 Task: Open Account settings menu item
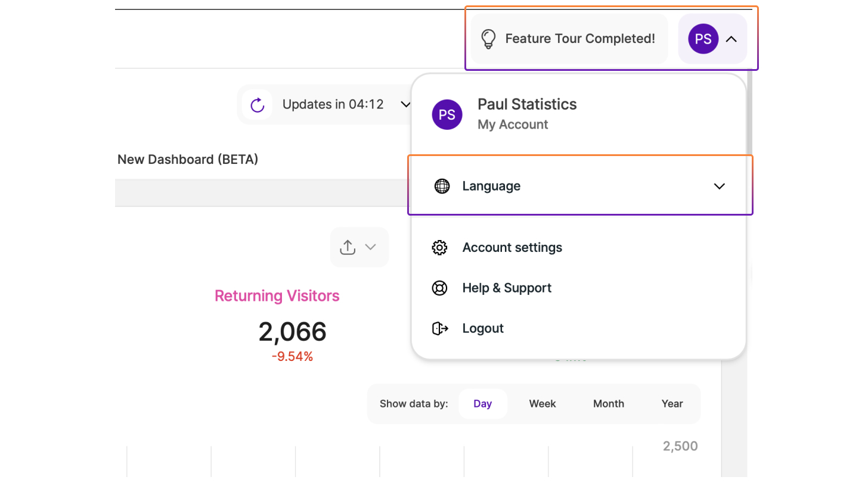point(512,248)
